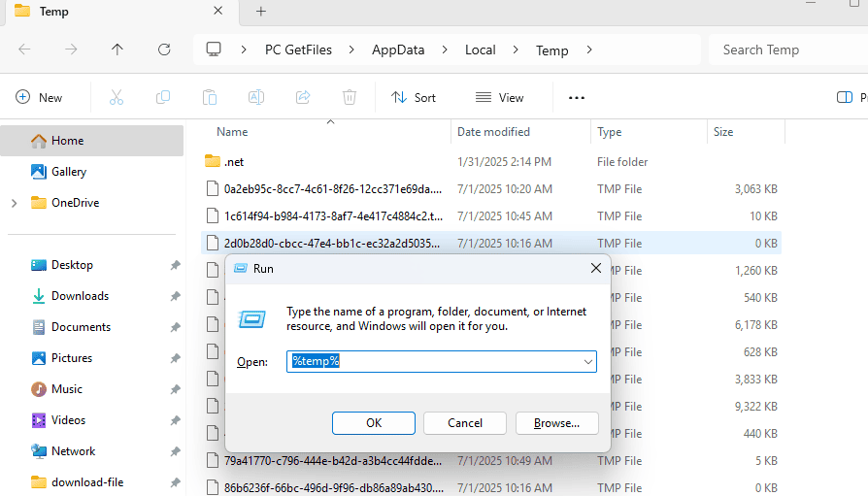Image resolution: width=868 pixels, height=496 pixels.
Task: Toggle the Preview pane icon
Action: coord(844,97)
